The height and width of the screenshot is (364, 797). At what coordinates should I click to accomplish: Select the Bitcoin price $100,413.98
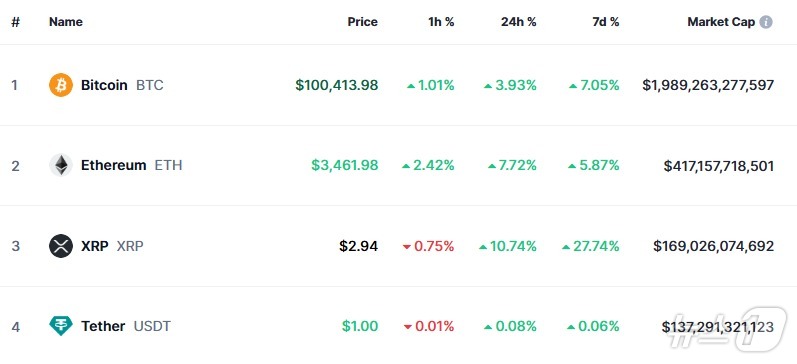(336, 85)
